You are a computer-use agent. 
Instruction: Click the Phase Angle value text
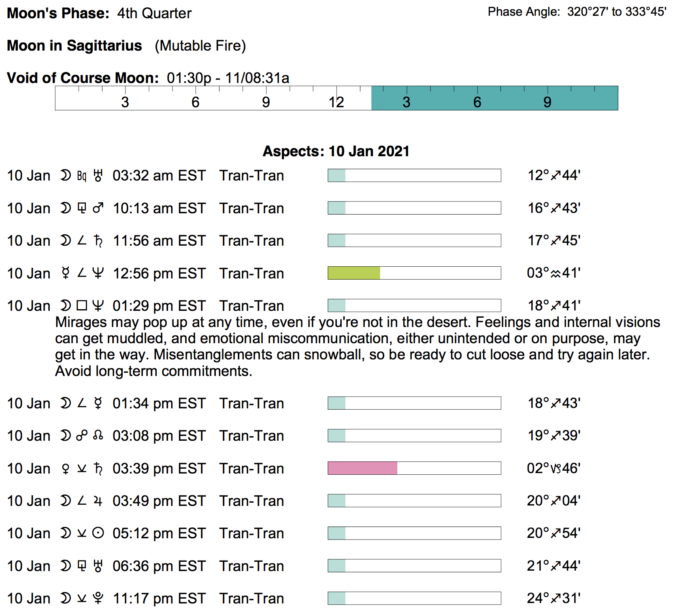pos(616,12)
